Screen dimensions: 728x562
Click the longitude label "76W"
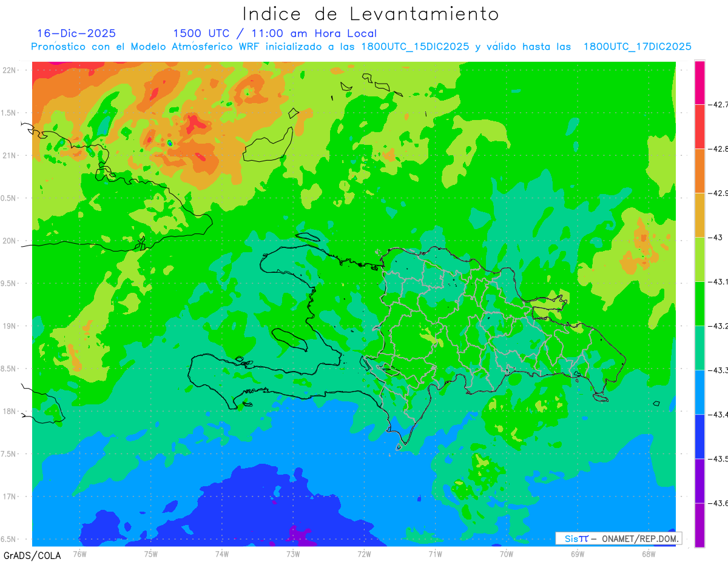pyautogui.click(x=79, y=554)
